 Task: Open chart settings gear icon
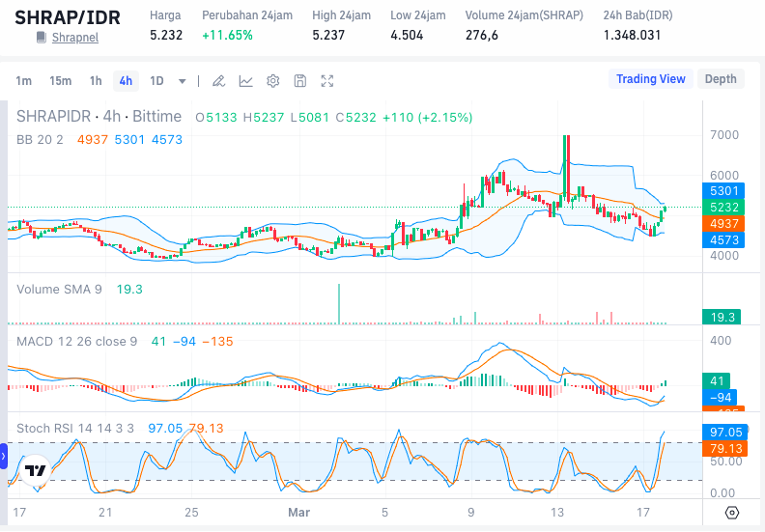273,81
